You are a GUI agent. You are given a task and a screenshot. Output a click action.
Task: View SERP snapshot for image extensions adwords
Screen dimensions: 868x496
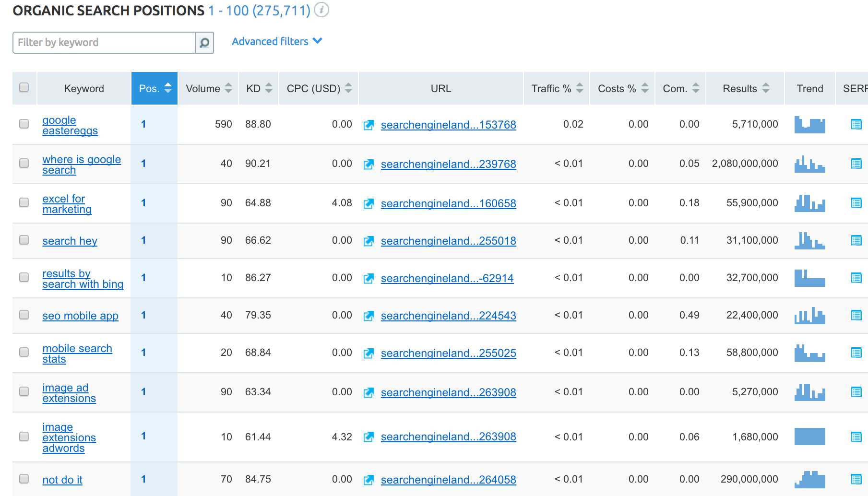(856, 437)
